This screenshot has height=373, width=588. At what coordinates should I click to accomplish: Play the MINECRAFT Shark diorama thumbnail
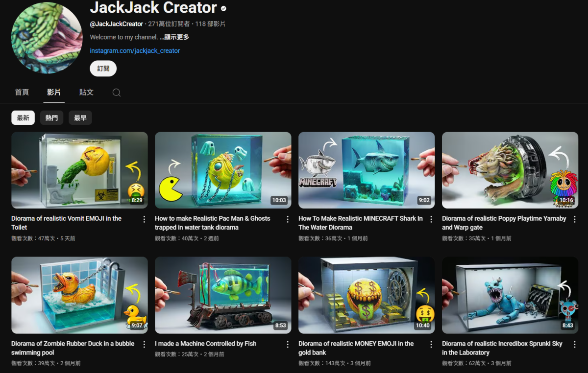[x=366, y=170]
